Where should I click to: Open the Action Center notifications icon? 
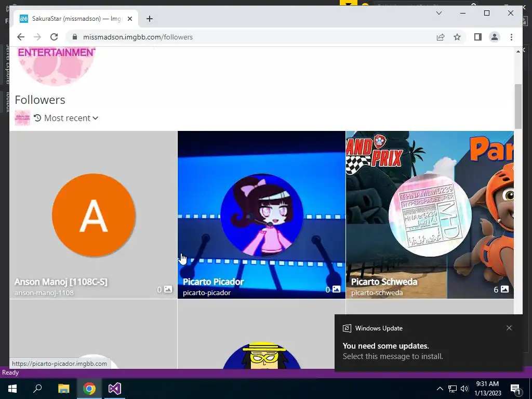pyautogui.click(x=515, y=389)
